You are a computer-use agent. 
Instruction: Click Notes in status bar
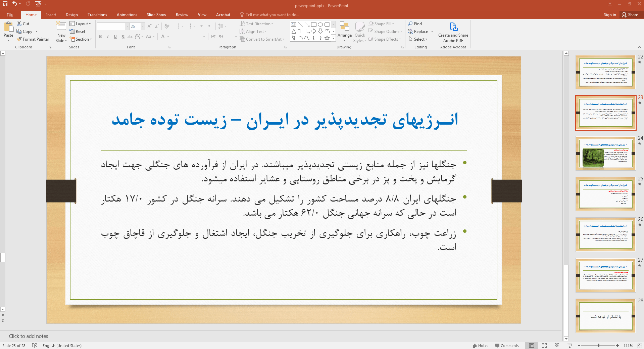[x=481, y=345]
